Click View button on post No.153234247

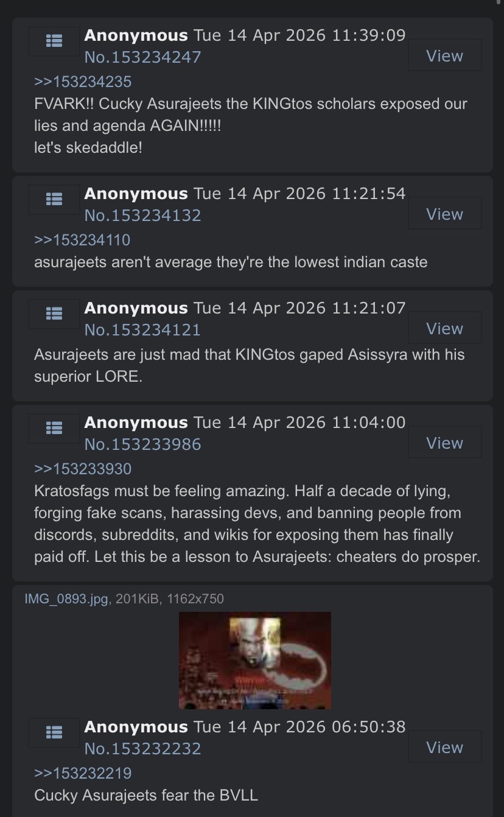444,56
